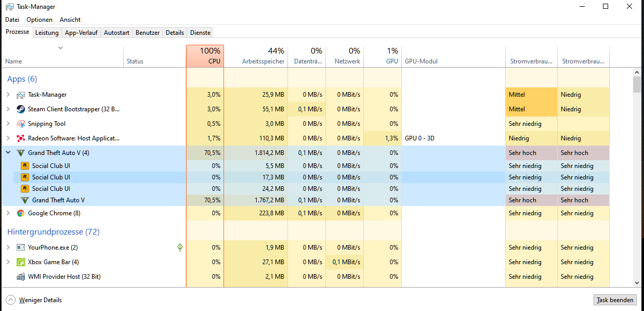
Task: Click the first Stromverbrauch column header
Action: pos(531,56)
